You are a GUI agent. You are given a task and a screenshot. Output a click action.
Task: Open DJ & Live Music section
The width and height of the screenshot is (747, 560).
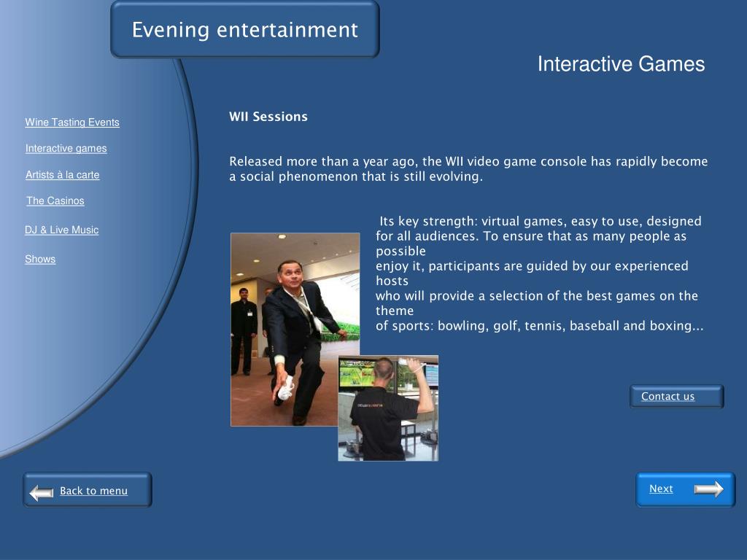click(61, 230)
